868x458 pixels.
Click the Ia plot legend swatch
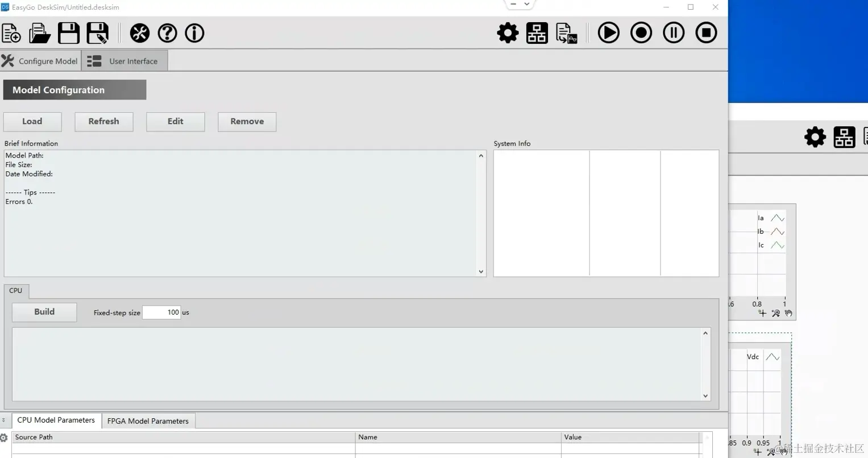[777, 218]
